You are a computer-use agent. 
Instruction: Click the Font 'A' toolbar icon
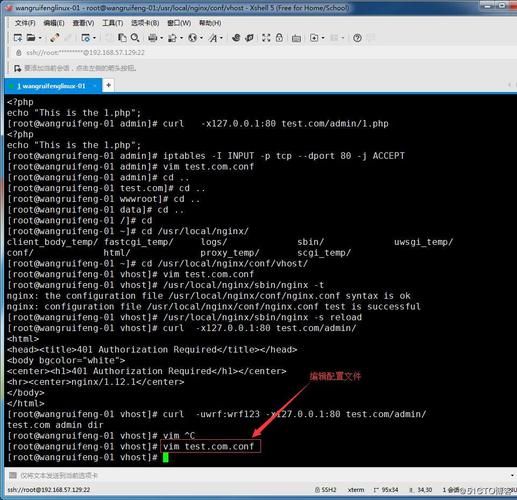213,38
